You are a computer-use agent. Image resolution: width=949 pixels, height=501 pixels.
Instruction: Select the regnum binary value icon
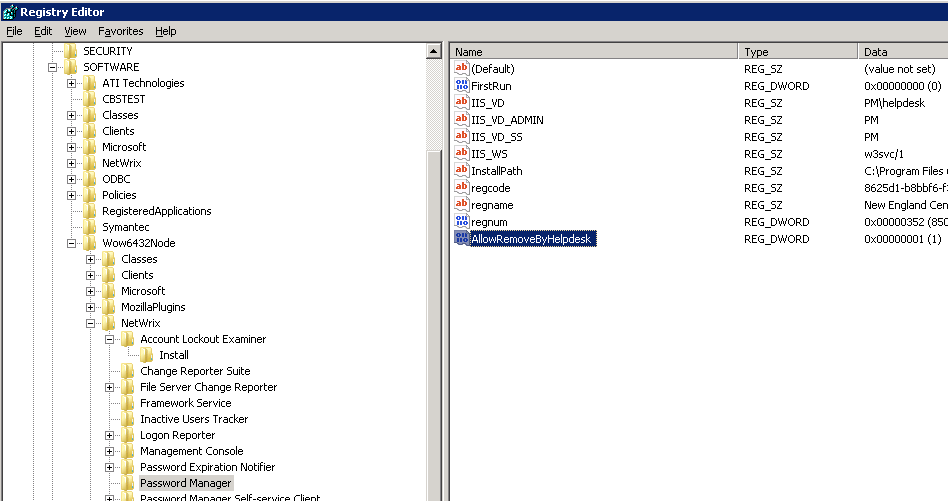click(x=461, y=222)
